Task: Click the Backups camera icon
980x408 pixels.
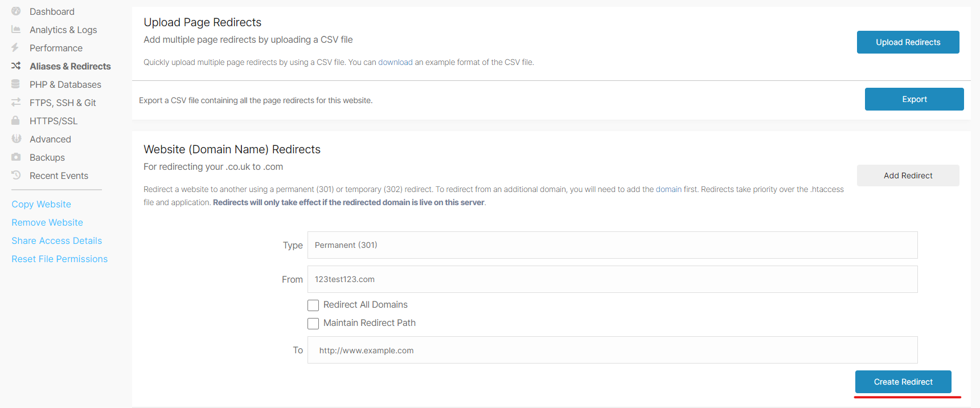Action: 16,157
